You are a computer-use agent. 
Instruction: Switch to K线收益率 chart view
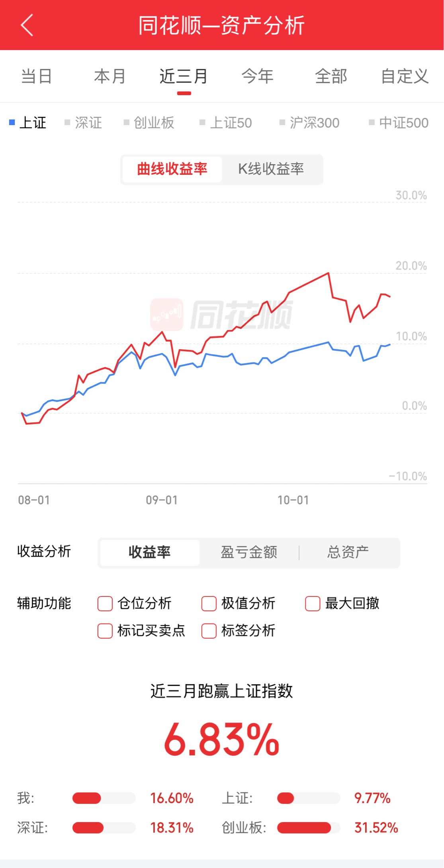pos(271,169)
